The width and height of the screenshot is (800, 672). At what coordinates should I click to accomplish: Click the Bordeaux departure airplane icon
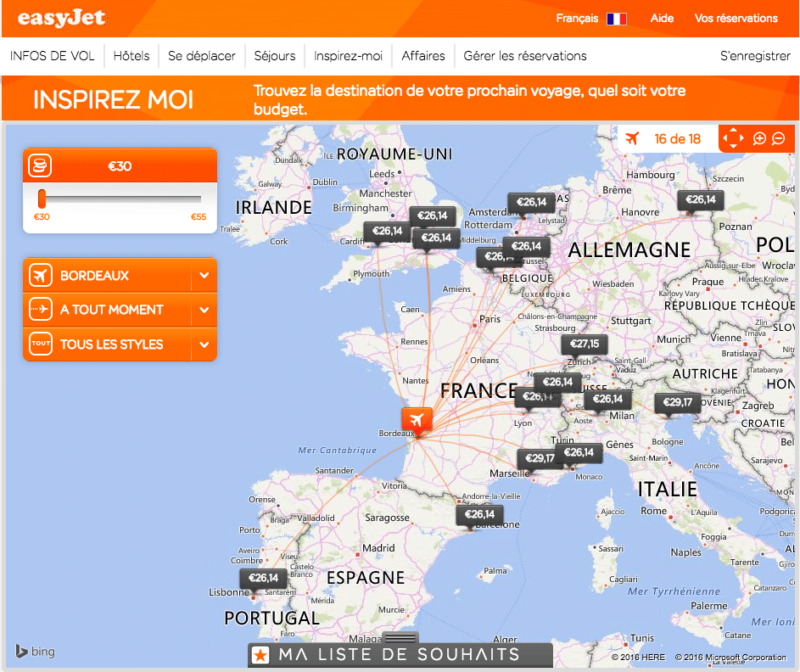point(41,276)
